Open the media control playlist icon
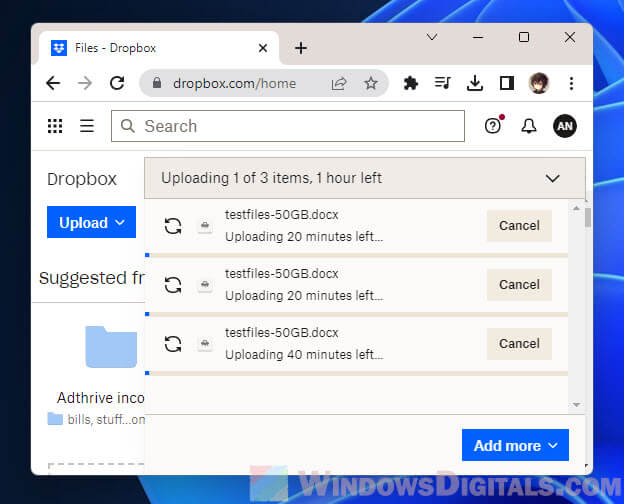This screenshot has width=624, height=504. click(443, 83)
